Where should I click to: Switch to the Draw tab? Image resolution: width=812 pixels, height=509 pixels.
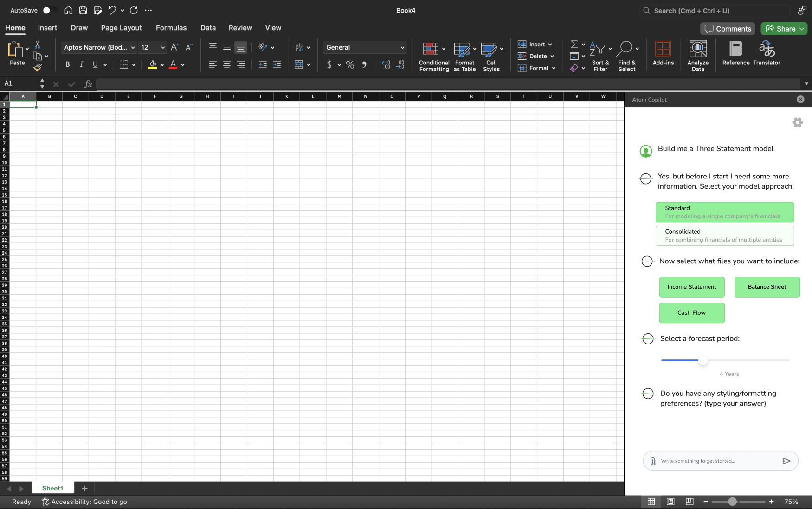pyautogui.click(x=79, y=28)
